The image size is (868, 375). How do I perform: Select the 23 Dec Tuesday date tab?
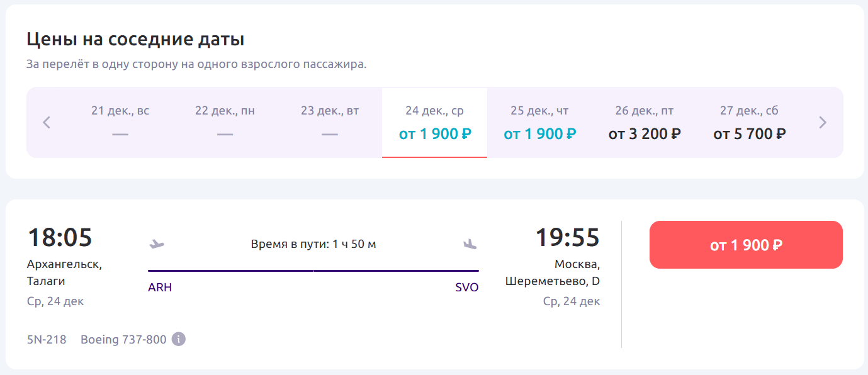coord(330,123)
